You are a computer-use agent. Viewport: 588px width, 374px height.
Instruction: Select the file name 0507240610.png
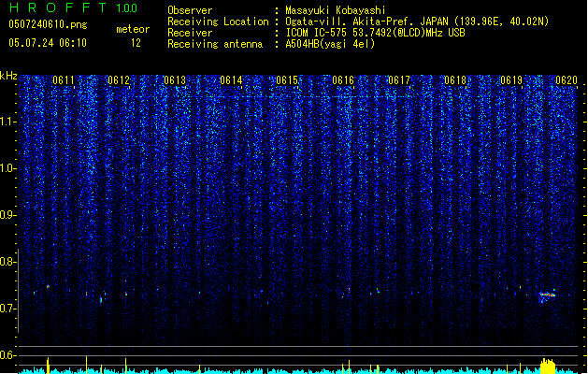point(48,24)
